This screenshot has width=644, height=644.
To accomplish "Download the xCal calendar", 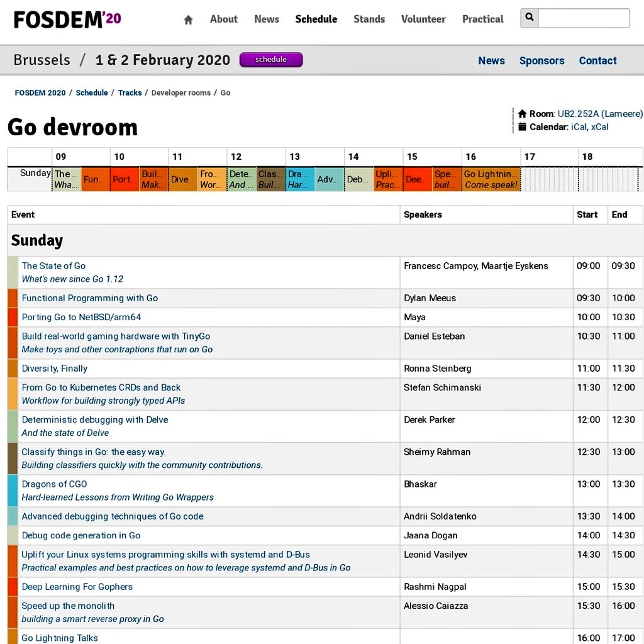I will pos(599,127).
